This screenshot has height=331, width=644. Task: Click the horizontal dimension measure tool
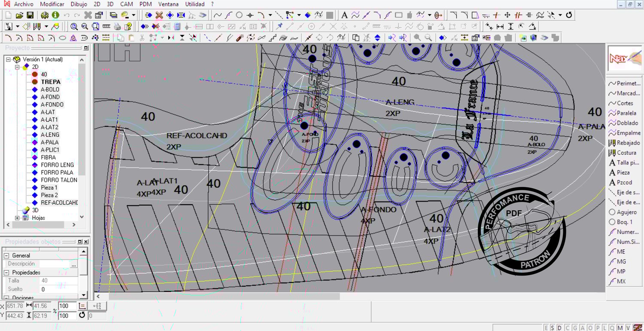point(500,27)
